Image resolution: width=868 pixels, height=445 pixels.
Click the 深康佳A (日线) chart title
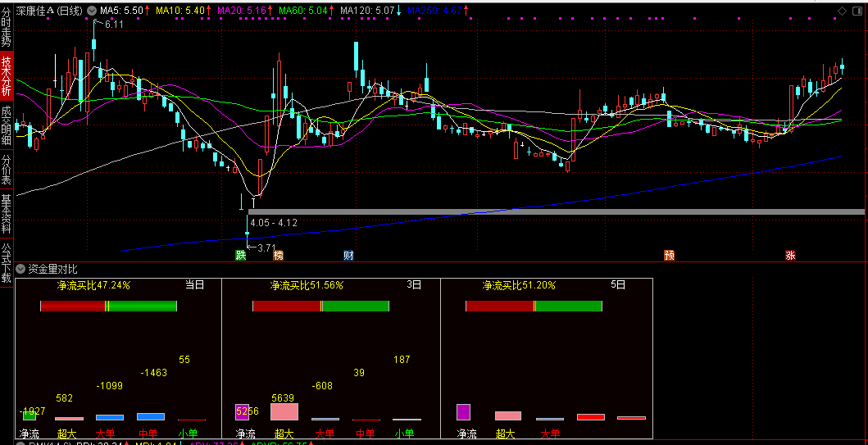[49, 11]
